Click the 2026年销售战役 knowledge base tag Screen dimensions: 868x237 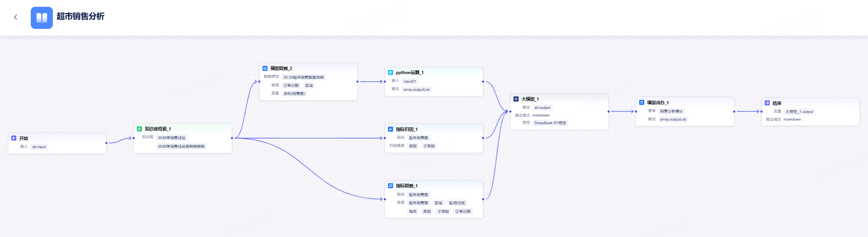point(171,138)
